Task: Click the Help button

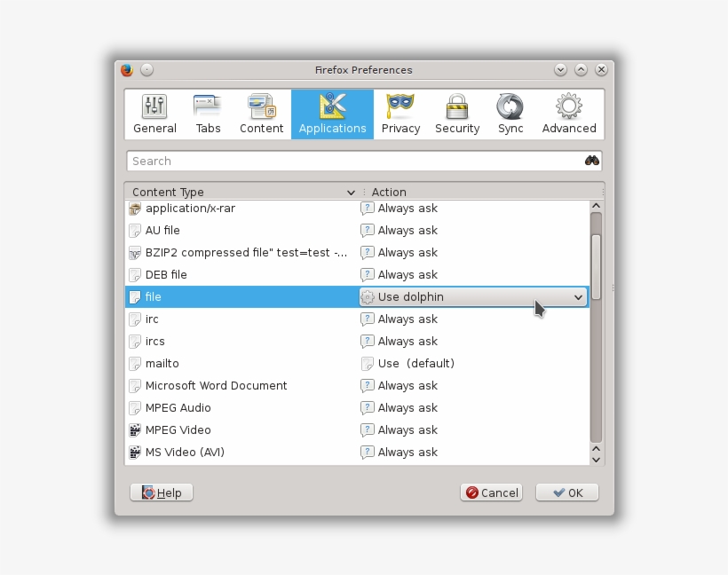Action: point(161,492)
